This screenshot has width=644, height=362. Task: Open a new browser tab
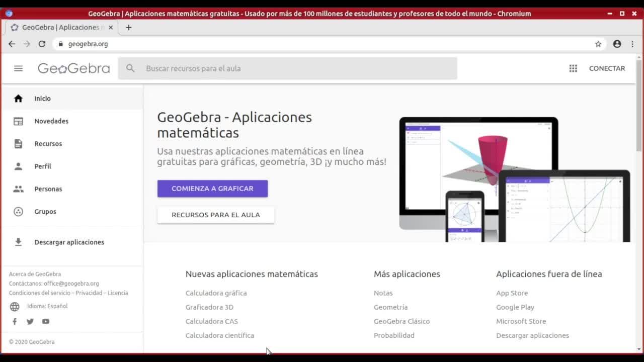coord(129,27)
